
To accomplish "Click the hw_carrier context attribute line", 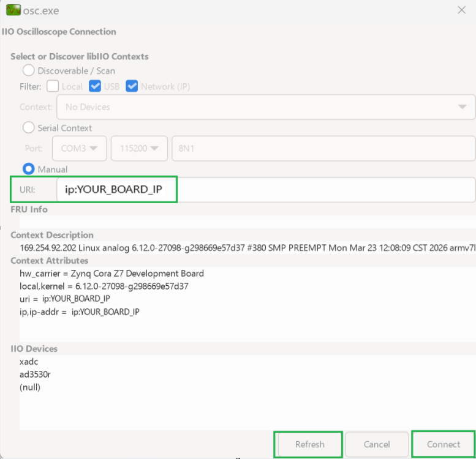I will (111, 274).
